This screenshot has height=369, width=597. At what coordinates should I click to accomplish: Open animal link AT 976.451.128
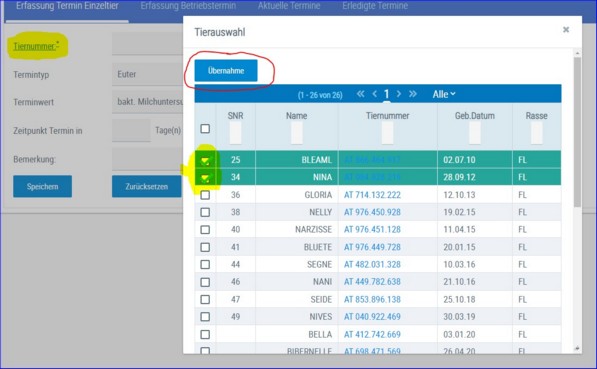pyautogui.click(x=372, y=230)
